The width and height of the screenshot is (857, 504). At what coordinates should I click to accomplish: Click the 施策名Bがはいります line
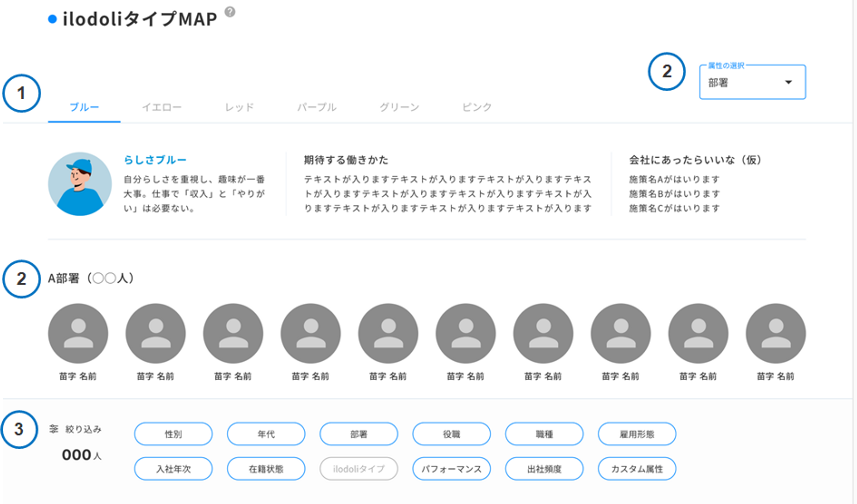click(674, 194)
